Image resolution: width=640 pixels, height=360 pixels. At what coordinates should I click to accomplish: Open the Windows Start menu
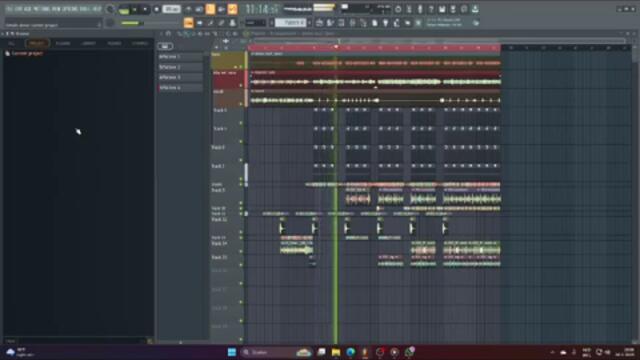(232, 352)
